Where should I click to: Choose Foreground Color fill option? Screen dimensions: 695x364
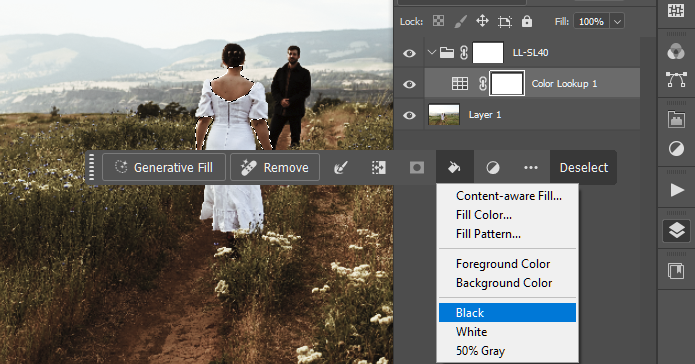pyautogui.click(x=508, y=264)
